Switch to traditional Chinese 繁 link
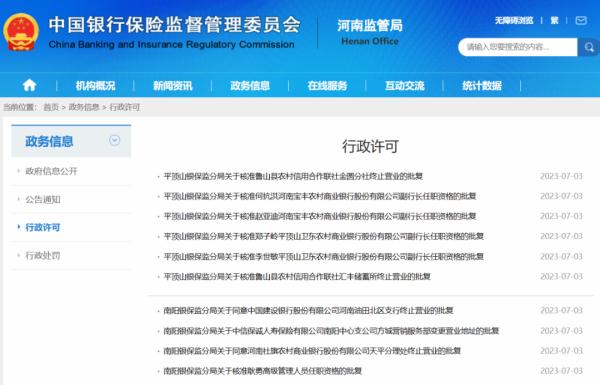This screenshot has width=600, height=385. point(554,20)
